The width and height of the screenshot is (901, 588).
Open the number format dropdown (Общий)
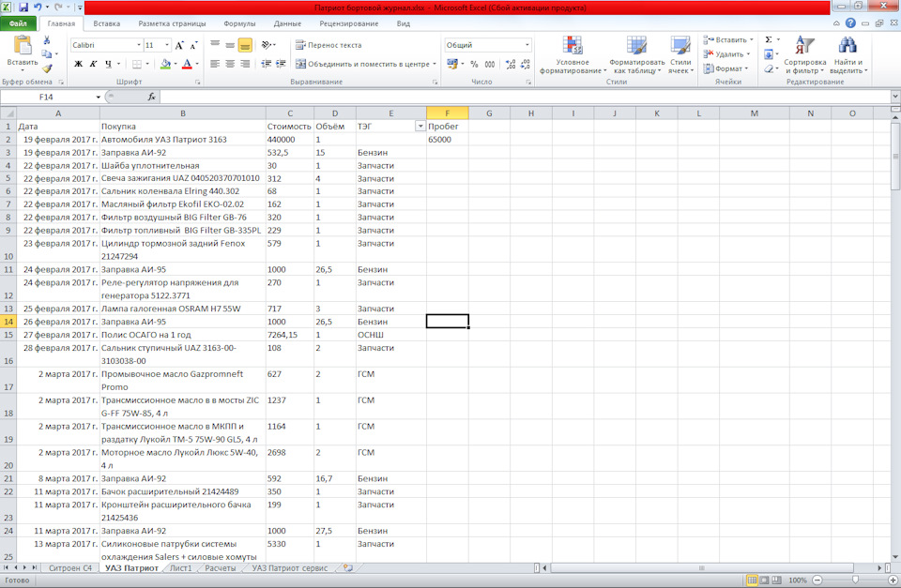tap(527, 45)
